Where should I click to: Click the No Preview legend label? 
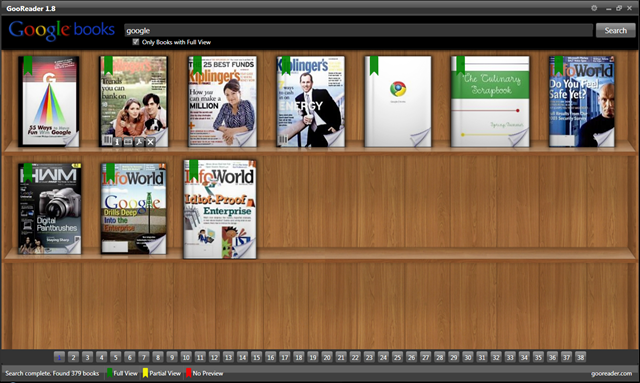208,373
